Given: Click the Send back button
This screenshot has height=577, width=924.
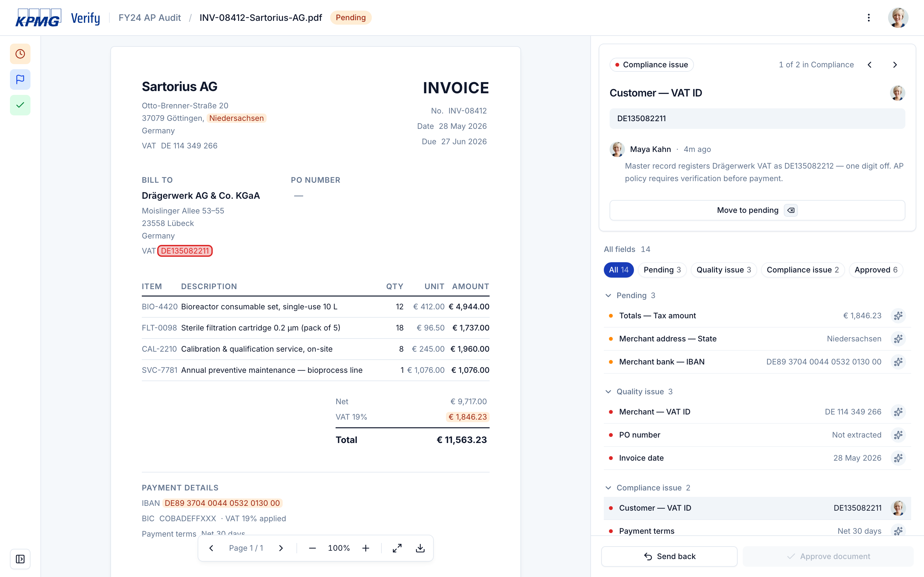Looking at the screenshot, I should click(x=669, y=556).
